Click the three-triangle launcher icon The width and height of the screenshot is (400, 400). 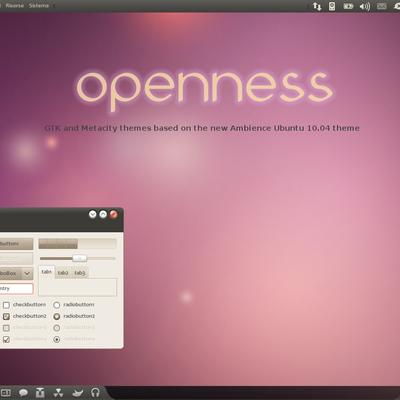[58, 393]
